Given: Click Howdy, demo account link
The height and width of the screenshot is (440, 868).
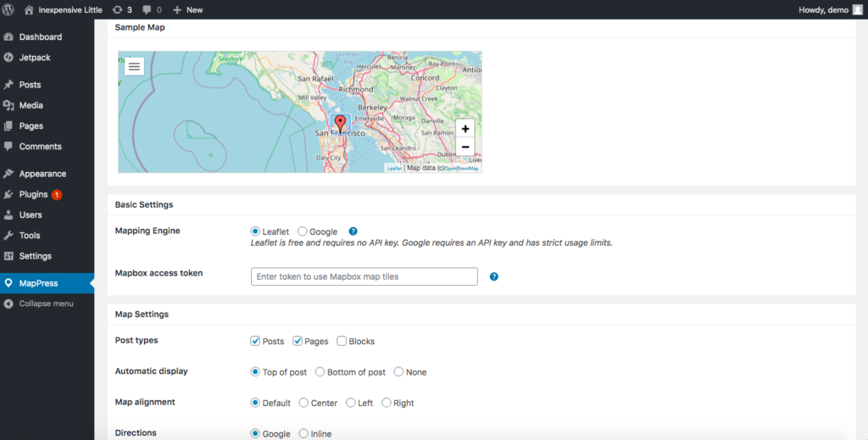Looking at the screenshot, I should pos(824,10).
